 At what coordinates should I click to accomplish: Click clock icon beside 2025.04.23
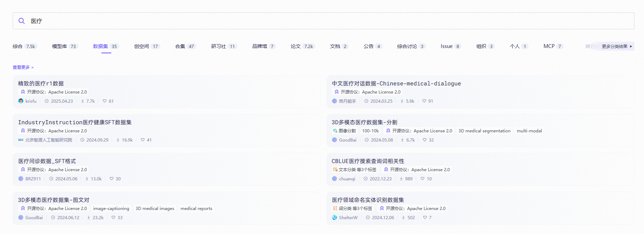(x=47, y=101)
